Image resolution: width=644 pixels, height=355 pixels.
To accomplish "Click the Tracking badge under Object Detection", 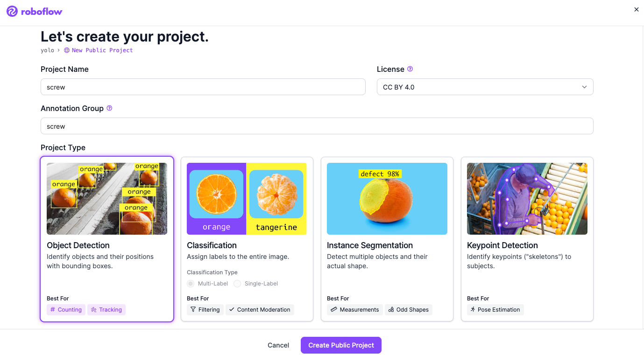I will tap(106, 310).
